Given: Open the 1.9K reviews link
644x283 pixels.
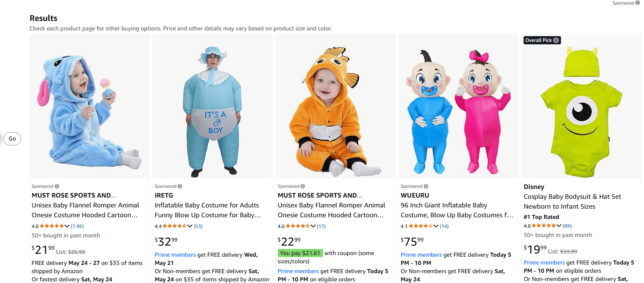Looking at the screenshot, I should (77, 226).
